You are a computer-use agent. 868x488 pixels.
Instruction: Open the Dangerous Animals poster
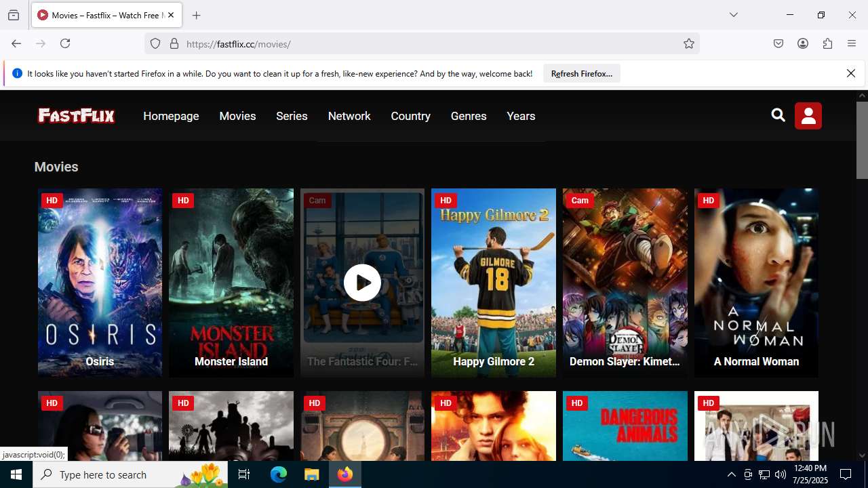click(625, 426)
